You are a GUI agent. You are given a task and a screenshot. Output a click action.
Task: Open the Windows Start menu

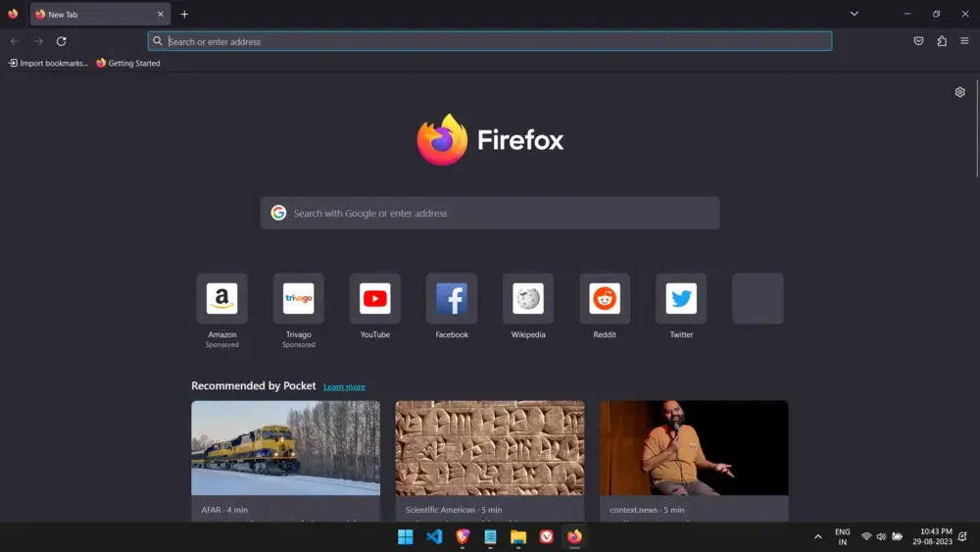pyautogui.click(x=406, y=537)
